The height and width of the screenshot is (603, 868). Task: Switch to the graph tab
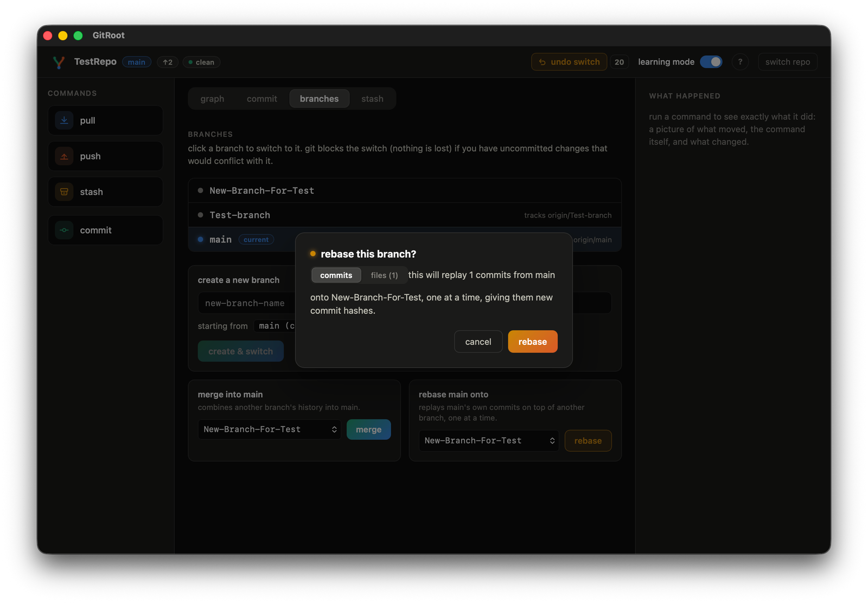click(x=212, y=99)
